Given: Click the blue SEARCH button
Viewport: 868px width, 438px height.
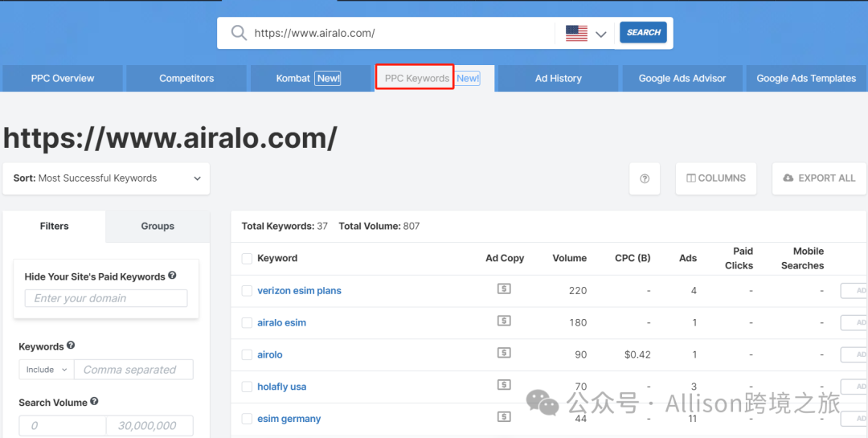Looking at the screenshot, I should coord(643,33).
